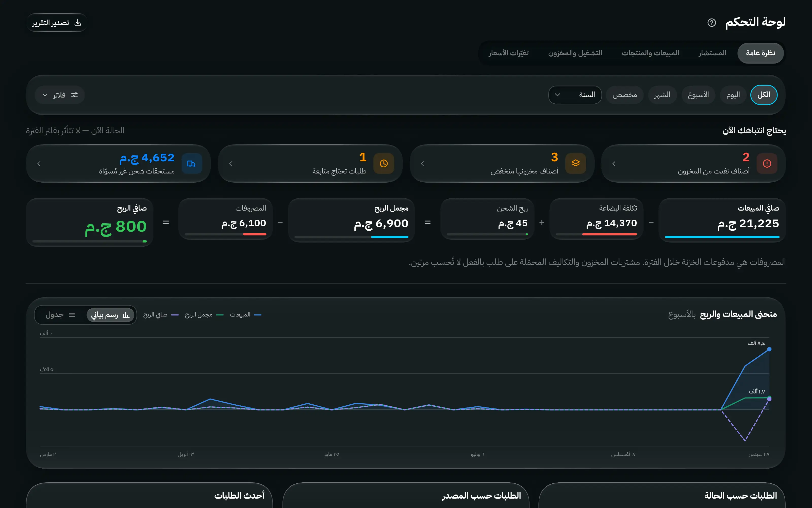
Task: Click the ٦ يوليو axis label
Action: click(477, 454)
